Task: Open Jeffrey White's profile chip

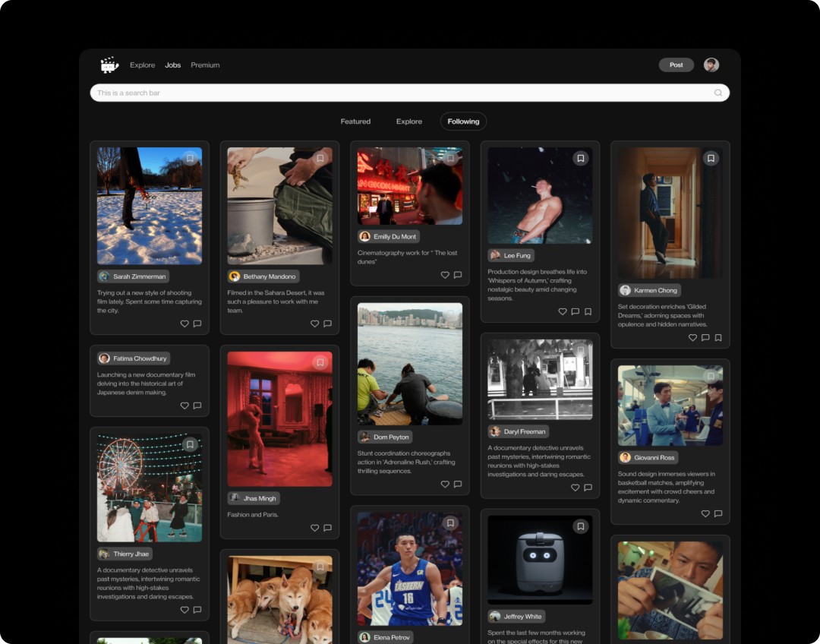Action: (517, 617)
